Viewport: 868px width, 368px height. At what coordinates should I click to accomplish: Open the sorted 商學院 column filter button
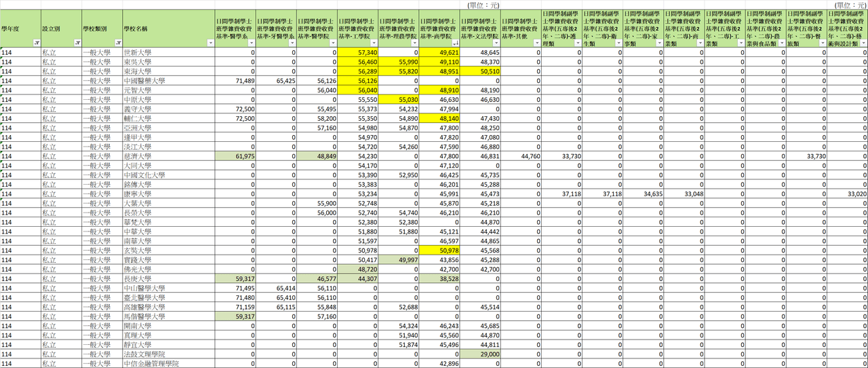tap(455, 43)
